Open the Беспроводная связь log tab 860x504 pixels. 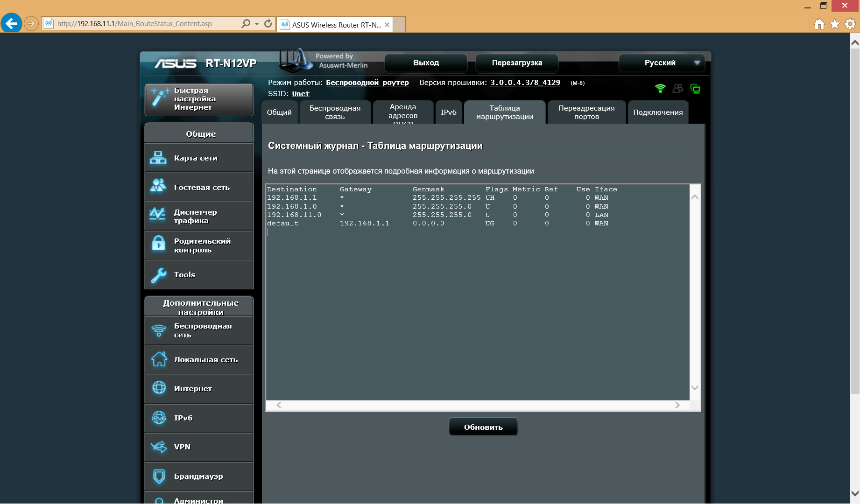335,112
